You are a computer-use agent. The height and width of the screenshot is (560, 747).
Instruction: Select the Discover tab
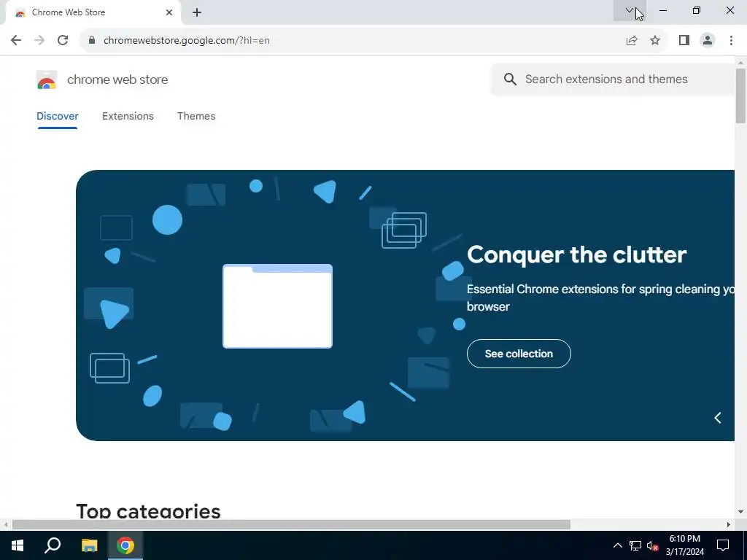[x=57, y=116]
